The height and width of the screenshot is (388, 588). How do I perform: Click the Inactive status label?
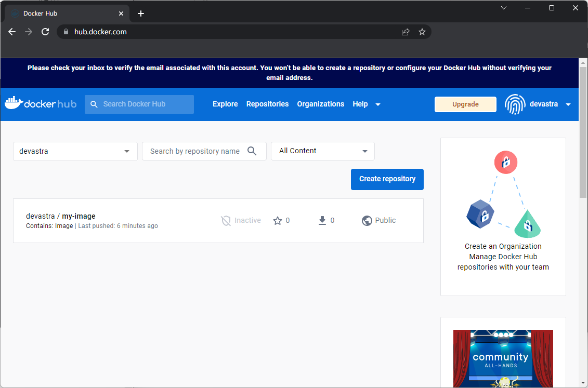tap(247, 221)
